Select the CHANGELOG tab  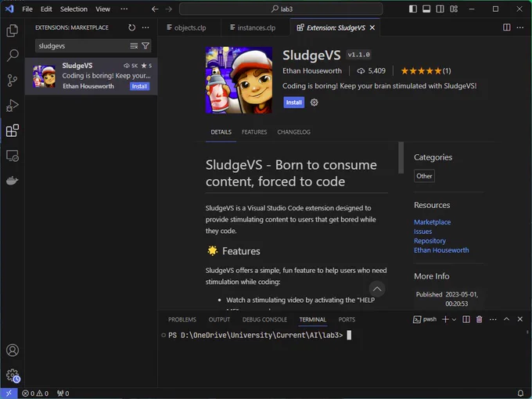[x=294, y=132]
